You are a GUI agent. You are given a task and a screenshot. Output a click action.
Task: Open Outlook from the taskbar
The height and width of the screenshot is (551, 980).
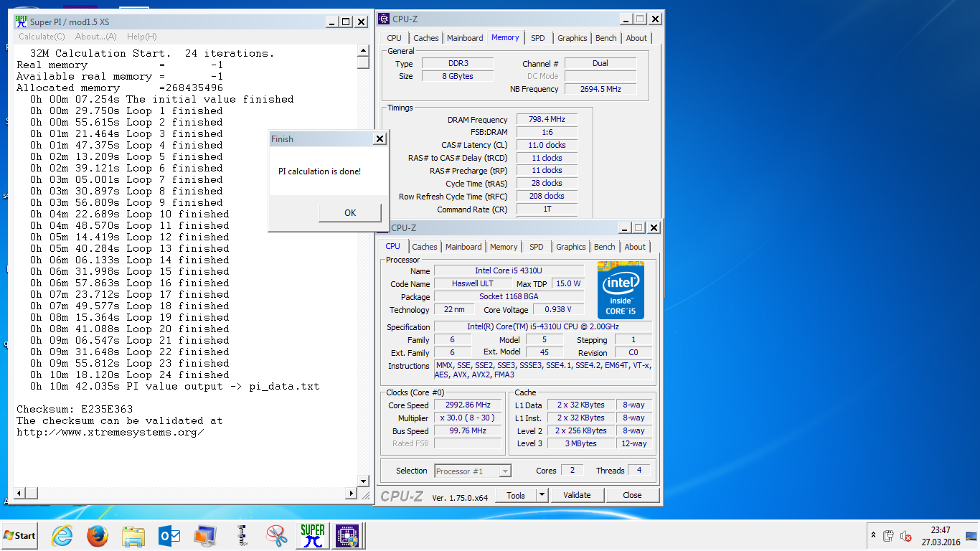(169, 535)
